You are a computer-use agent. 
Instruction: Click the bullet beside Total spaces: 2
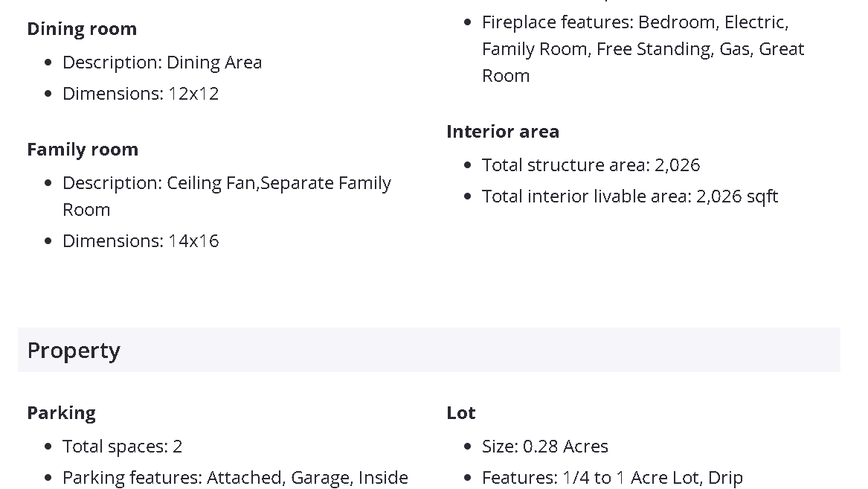[48, 447]
